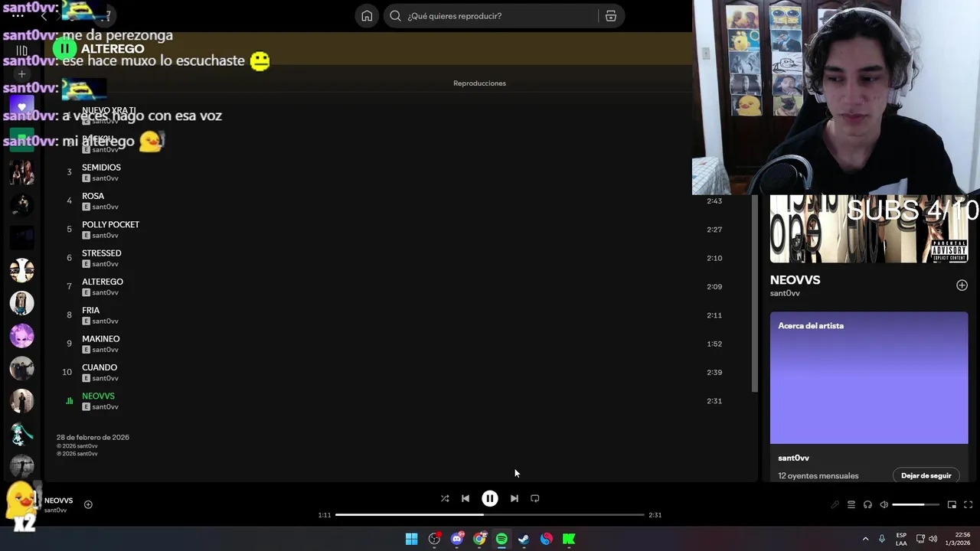Open the miniplayer icon
The image size is (980, 551).
(952, 504)
